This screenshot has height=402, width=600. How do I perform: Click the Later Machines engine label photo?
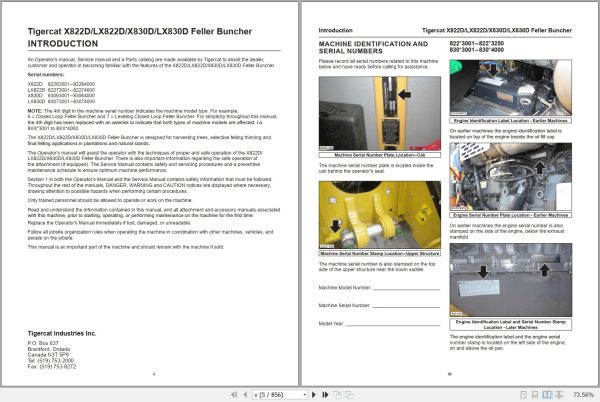(511, 280)
